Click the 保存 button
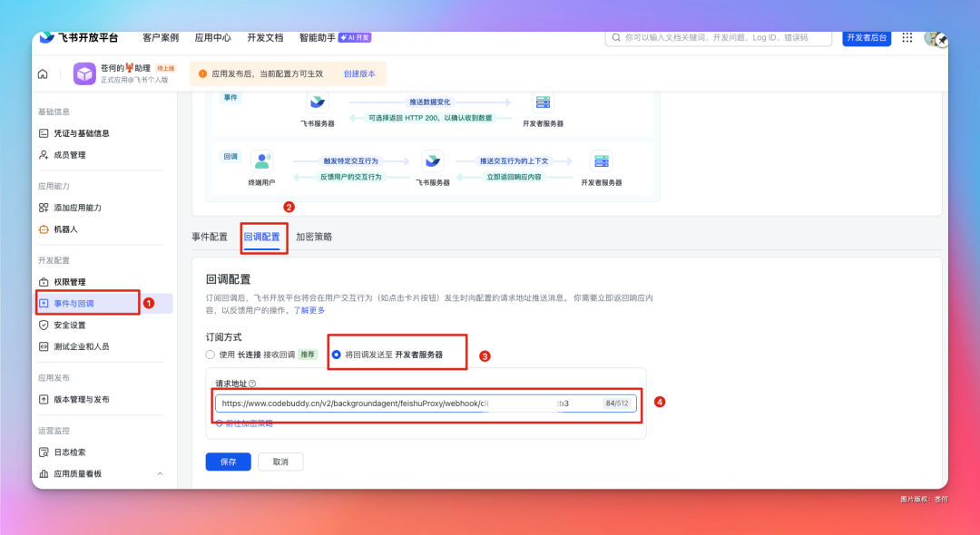The width and height of the screenshot is (980, 535). (228, 462)
